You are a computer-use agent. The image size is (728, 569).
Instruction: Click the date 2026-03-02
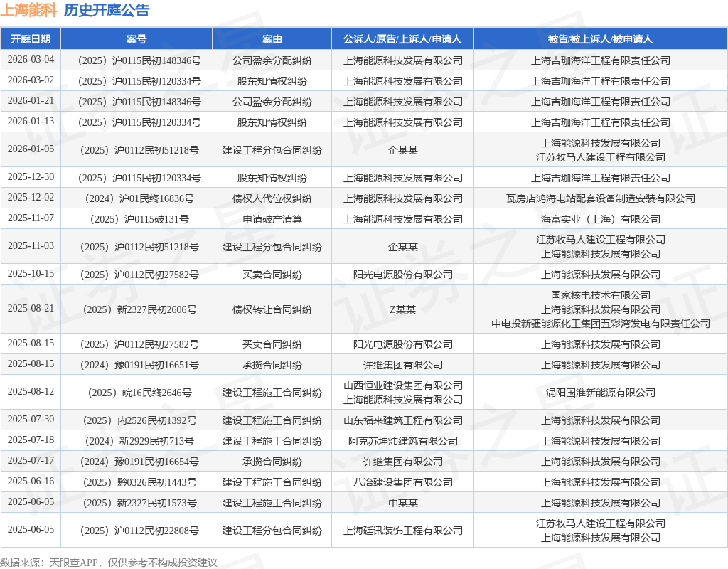tap(31, 80)
